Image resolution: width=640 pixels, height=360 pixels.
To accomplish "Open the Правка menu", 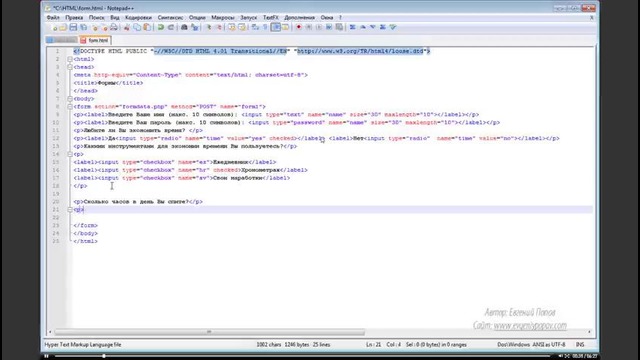I will point(74,18).
